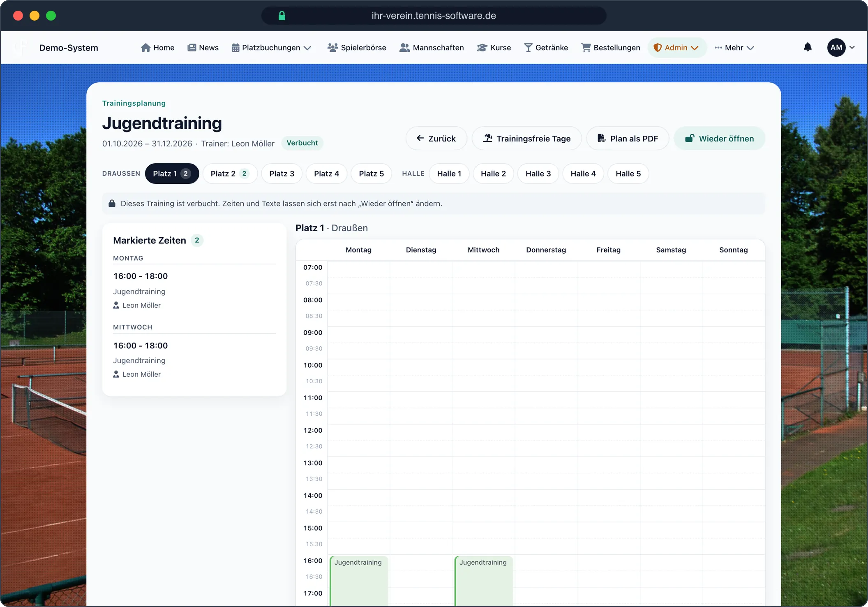The height and width of the screenshot is (607, 868).
Task: Click the lock icon in the booked notice
Action: pos(112,204)
